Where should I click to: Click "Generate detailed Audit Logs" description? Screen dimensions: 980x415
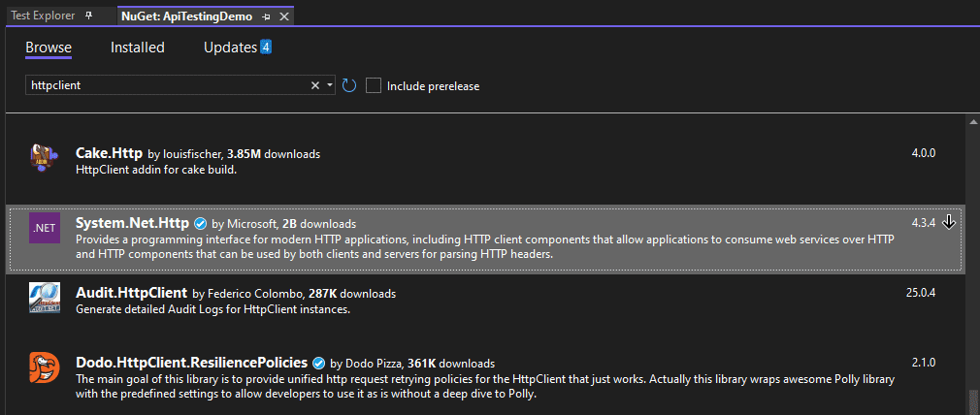click(212, 308)
